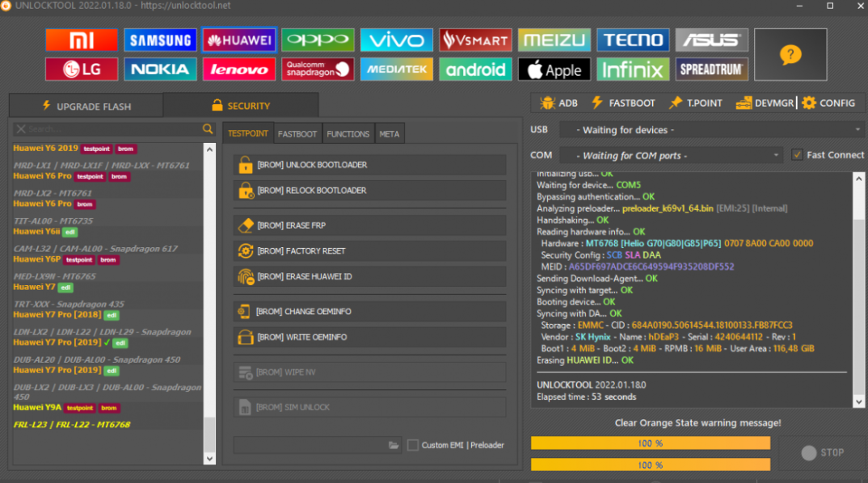Select the LG brand icon

coord(82,69)
